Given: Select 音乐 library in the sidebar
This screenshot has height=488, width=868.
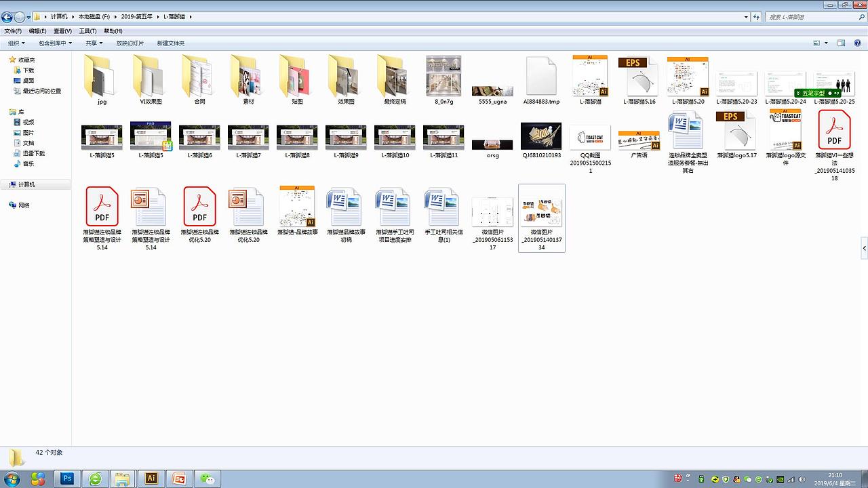Looking at the screenshot, I should 28,163.
